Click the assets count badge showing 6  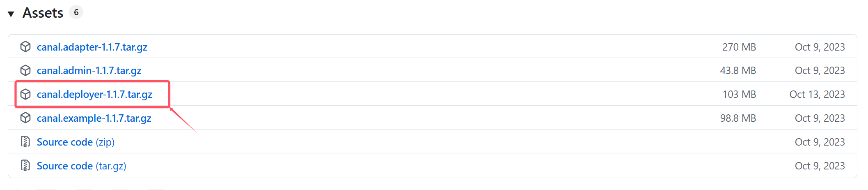76,12
